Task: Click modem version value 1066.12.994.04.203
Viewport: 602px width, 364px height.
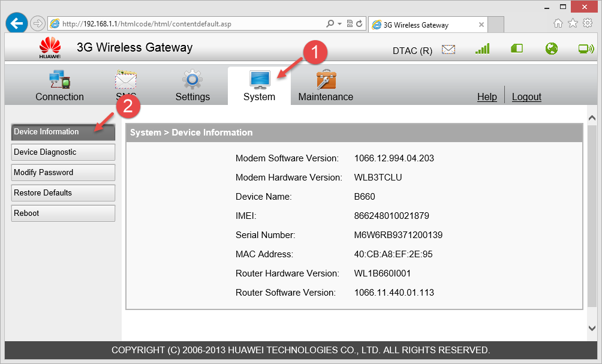Action: pos(394,158)
